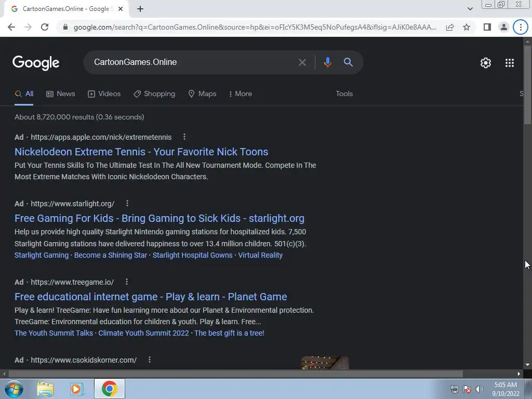Expand the More search categories menu

[241, 94]
